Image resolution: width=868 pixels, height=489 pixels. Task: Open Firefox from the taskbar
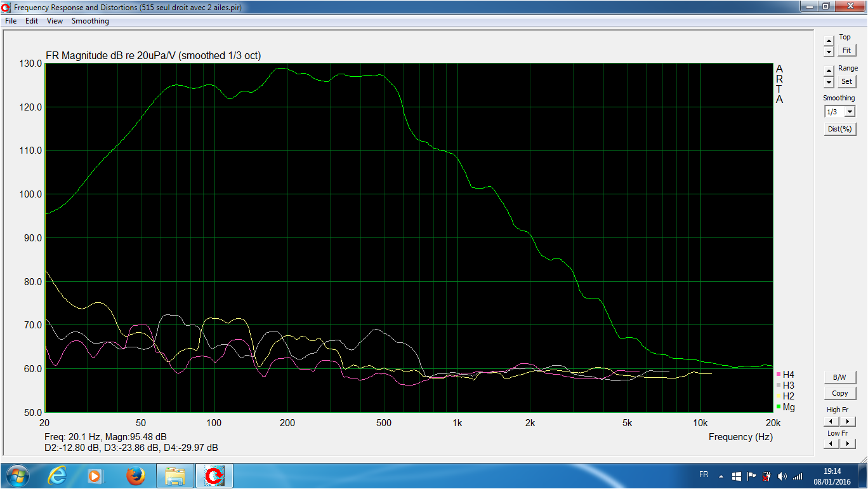[135, 475]
